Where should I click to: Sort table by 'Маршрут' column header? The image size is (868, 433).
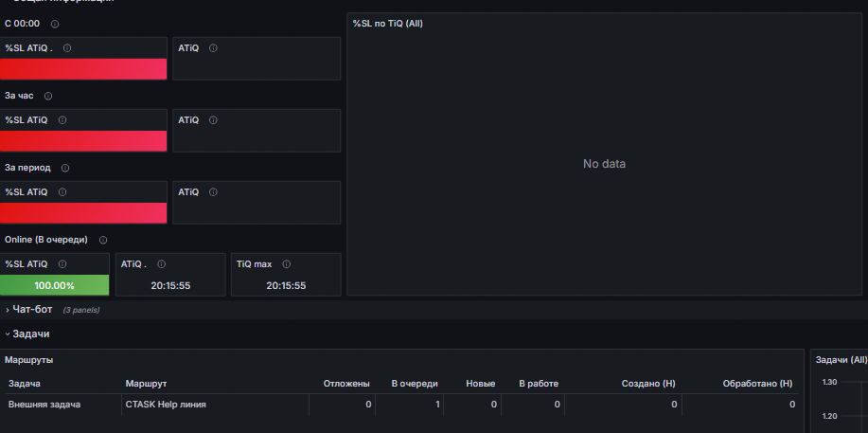tap(146, 384)
